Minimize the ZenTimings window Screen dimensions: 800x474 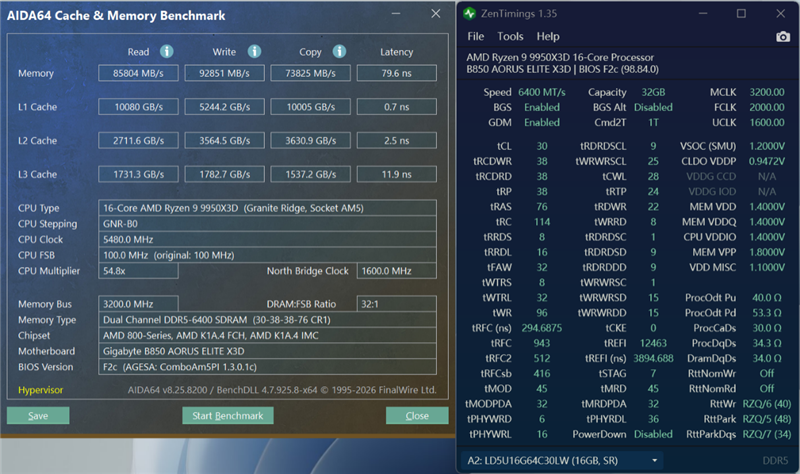coord(703,14)
